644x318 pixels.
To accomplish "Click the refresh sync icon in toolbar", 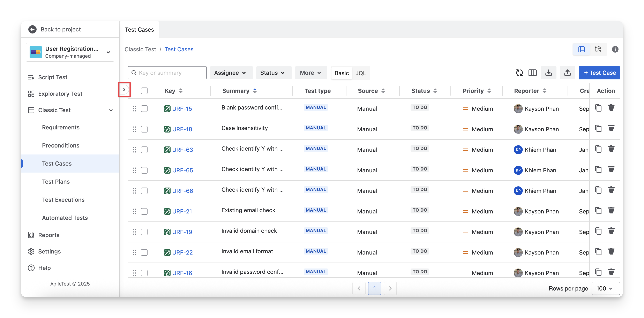I will [x=519, y=73].
